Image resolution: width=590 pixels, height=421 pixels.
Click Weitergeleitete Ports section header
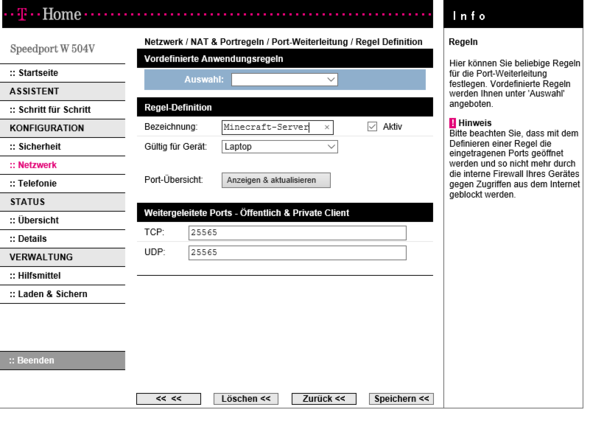pos(285,213)
